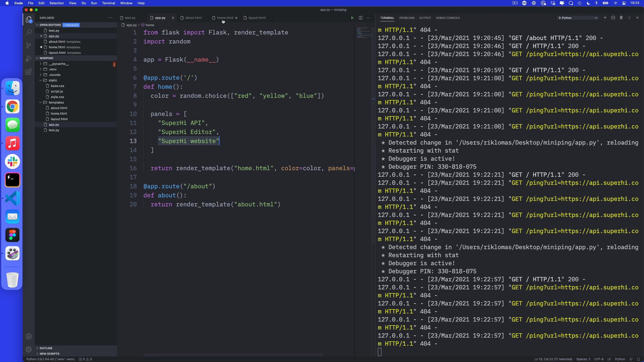Expand the Outline section
Image resolution: width=644 pixels, height=362 pixels.
tap(46, 348)
